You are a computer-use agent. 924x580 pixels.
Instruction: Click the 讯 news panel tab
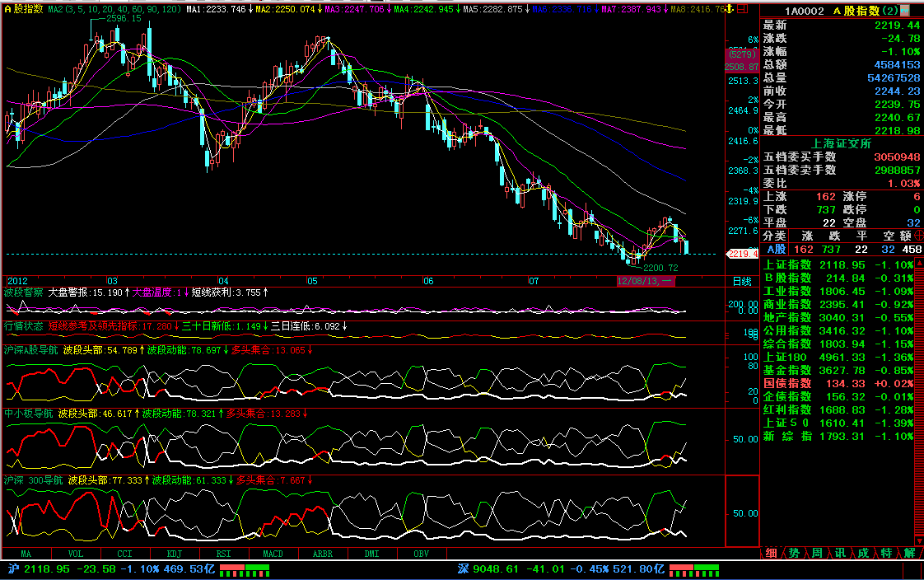[839, 553]
